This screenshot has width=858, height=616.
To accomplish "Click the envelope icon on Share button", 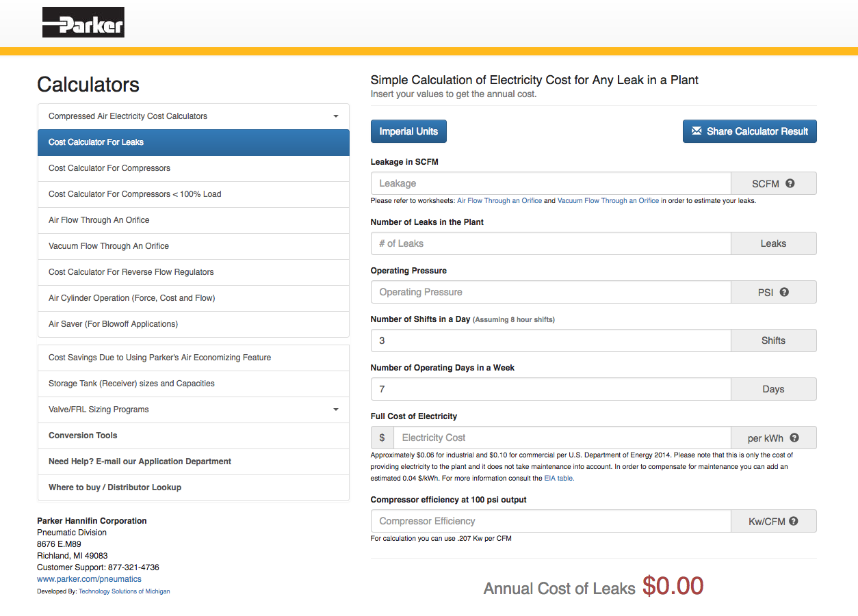I will [x=697, y=131].
